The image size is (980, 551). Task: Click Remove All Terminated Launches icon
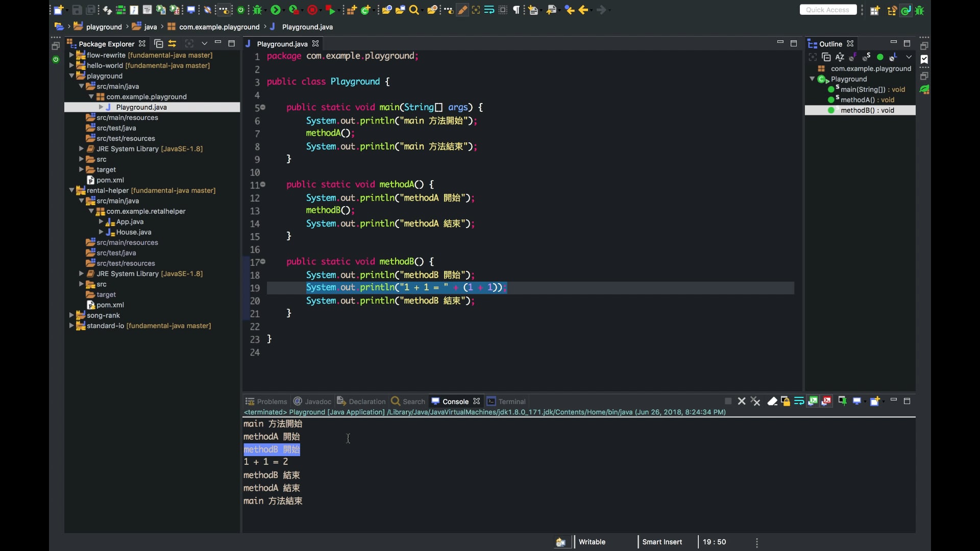(x=755, y=402)
